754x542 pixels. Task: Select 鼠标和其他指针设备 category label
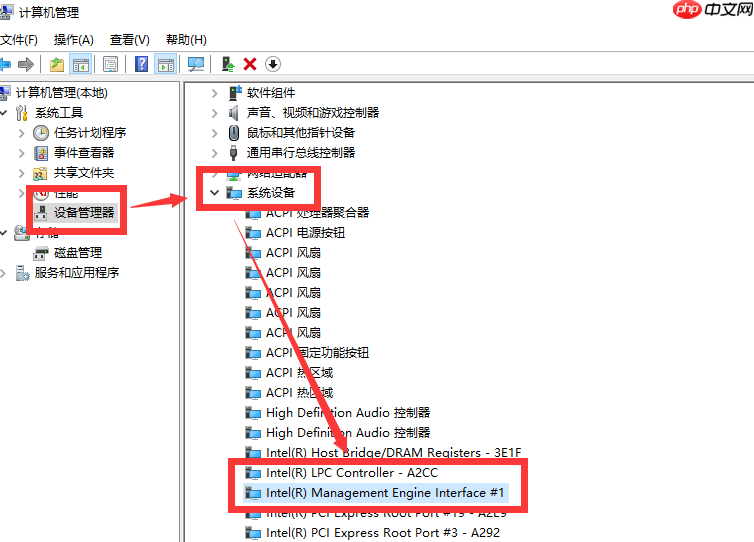tap(301, 133)
